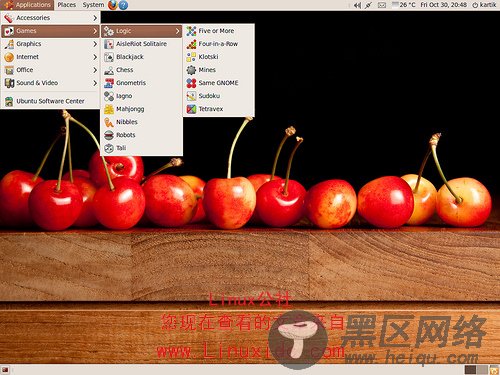500x375 pixels.
Task: Click the Tali dice icon
Action: [109, 148]
